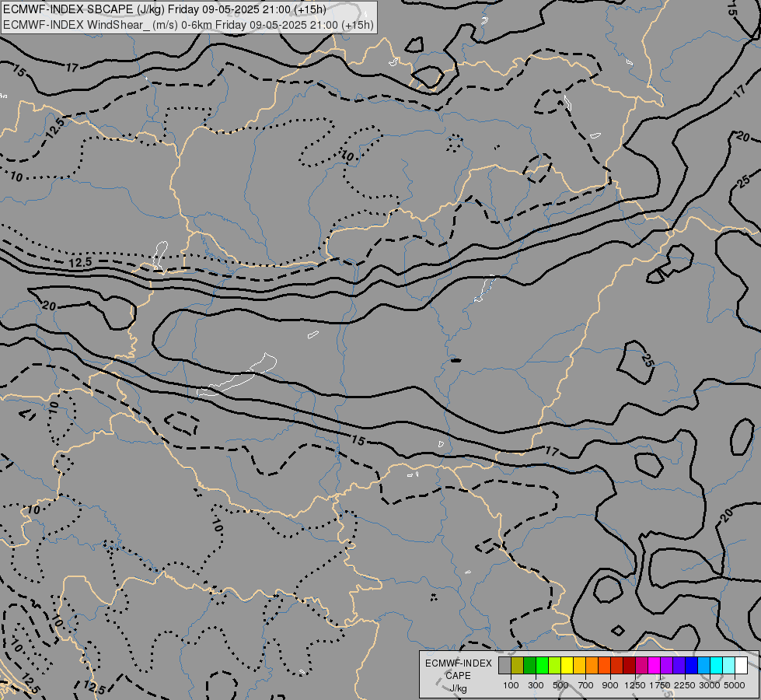Viewport: 761px width, 700px height.
Task: Click the cyan swatch right of 3000 tick
Action: 717,665
